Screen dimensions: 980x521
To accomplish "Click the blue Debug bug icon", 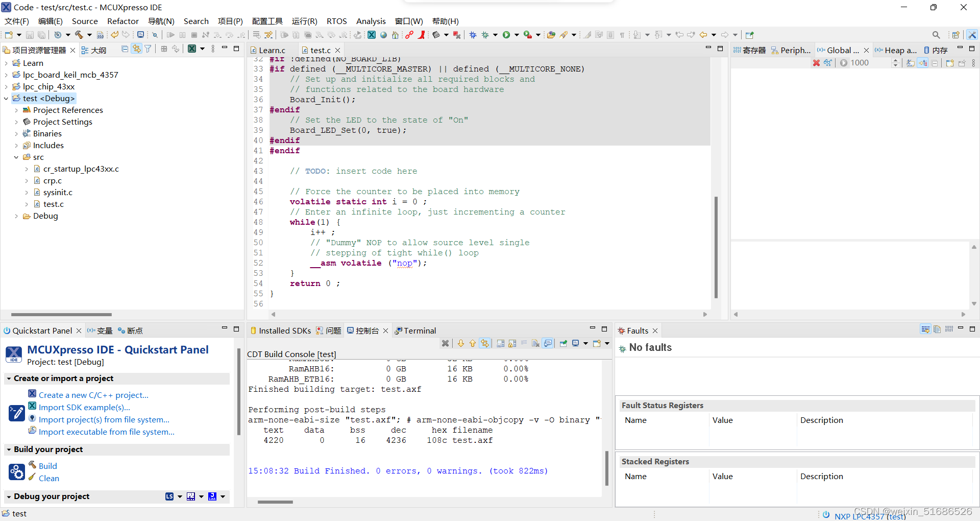I will (473, 35).
